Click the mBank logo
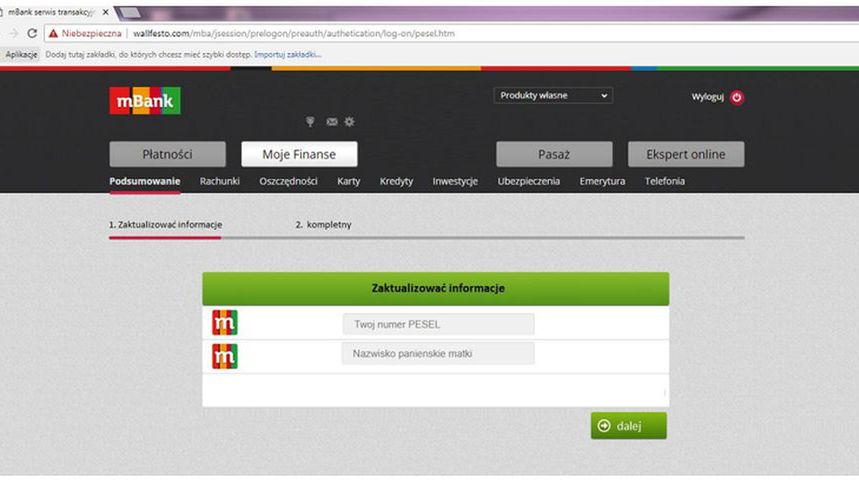The height and width of the screenshot is (484, 859). click(x=145, y=101)
